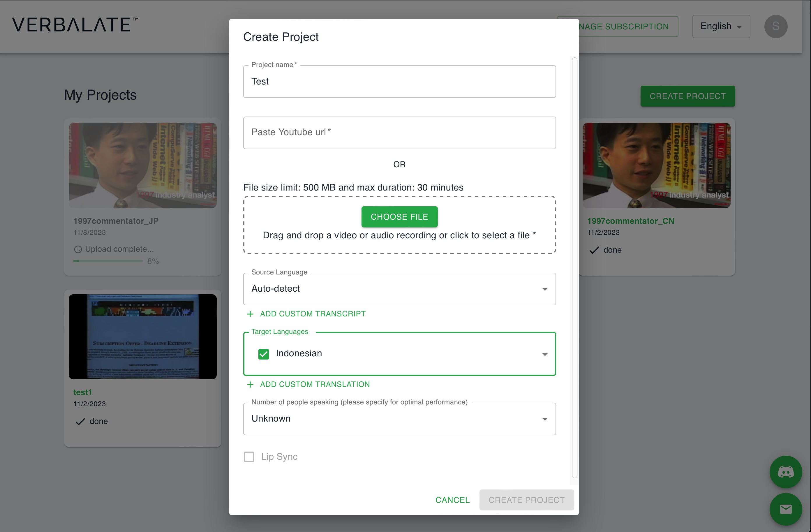Click the Manage Subscription button
This screenshot has height=532, width=811.
tap(628, 26)
